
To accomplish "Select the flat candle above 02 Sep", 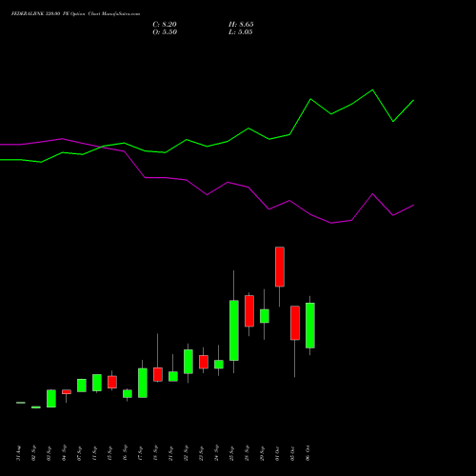I will (36, 407).
